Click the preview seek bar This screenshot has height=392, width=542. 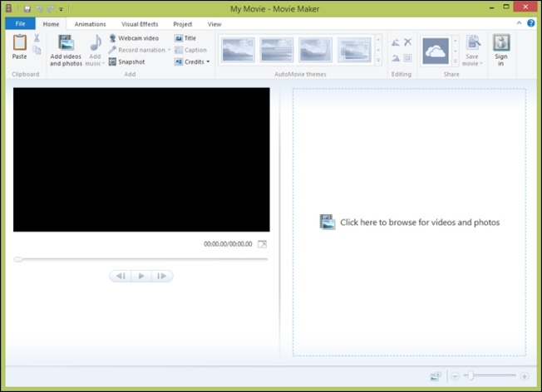pos(140,259)
